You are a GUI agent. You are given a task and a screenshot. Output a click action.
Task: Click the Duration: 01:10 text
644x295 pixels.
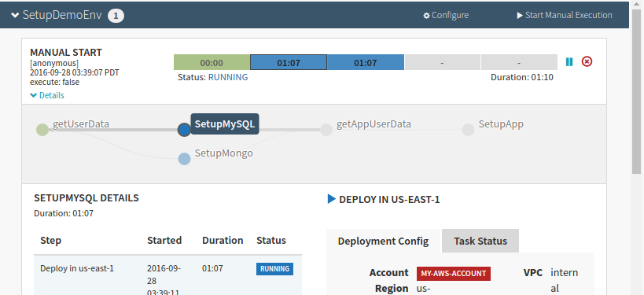coord(522,77)
